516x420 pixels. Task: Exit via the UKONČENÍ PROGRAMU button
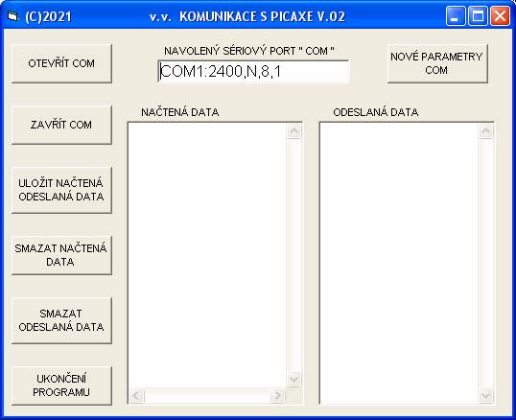[x=62, y=385]
